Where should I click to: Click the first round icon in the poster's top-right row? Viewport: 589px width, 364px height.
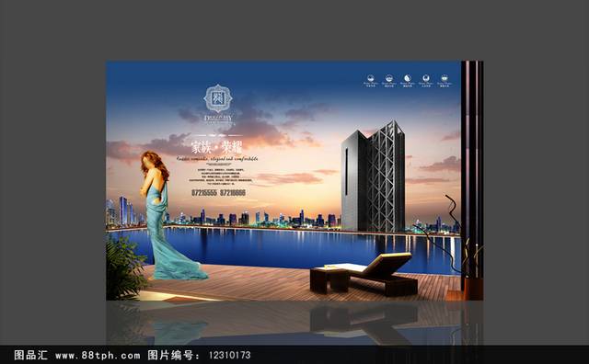click(370, 78)
